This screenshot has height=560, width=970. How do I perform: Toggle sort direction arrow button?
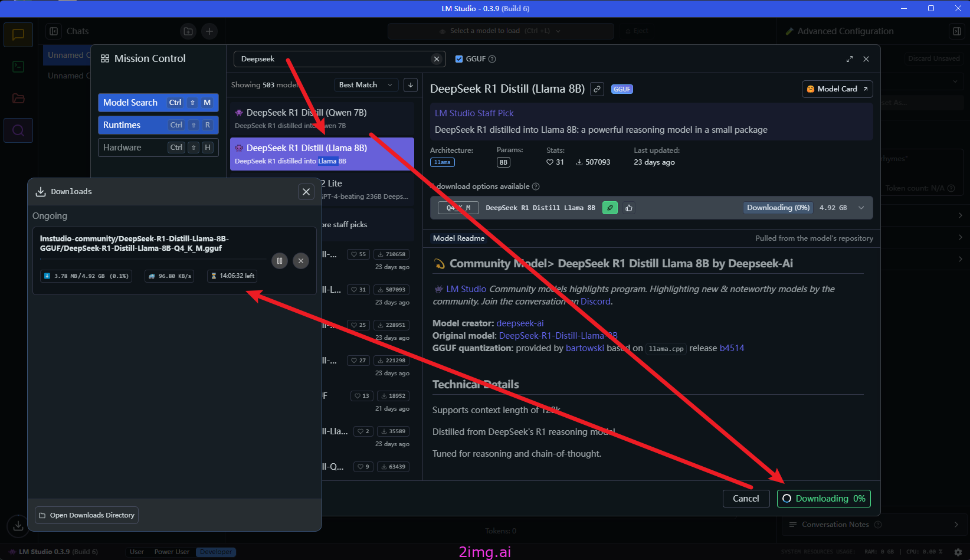(411, 85)
